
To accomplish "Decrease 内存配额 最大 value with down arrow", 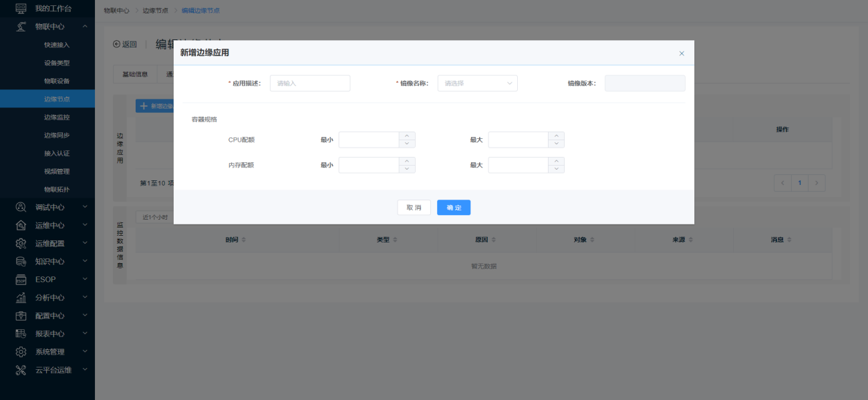I will coord(556,169).
